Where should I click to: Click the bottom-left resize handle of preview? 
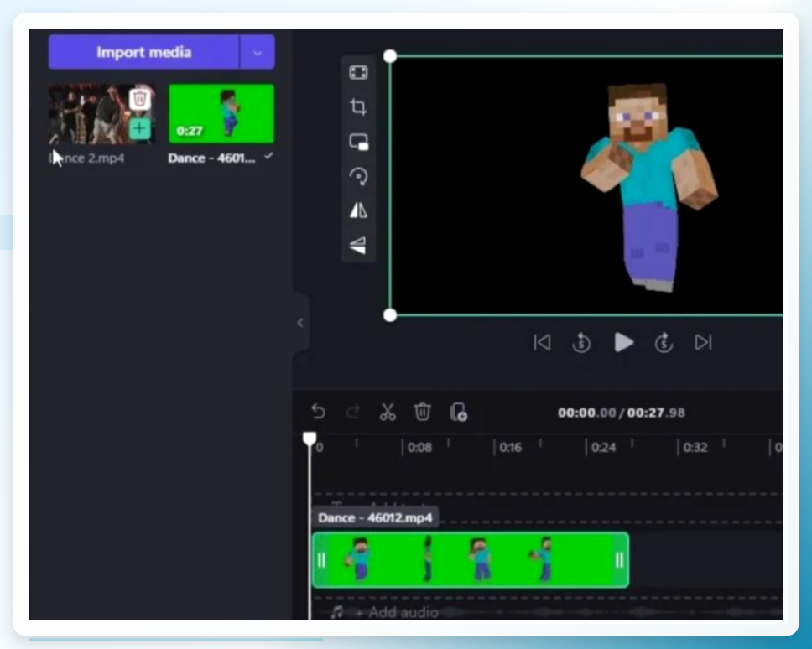coord(390,314)
